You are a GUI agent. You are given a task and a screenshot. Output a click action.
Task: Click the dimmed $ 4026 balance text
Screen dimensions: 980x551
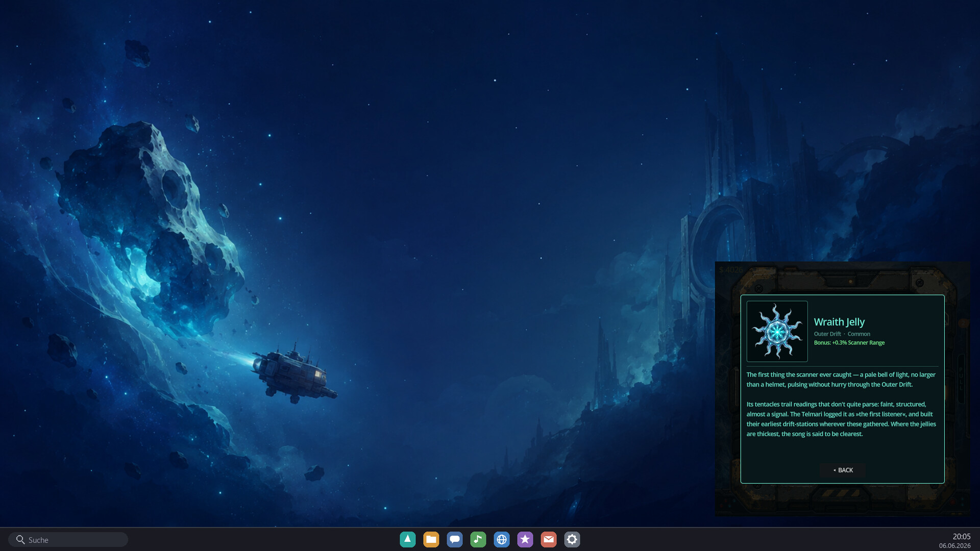(731, 270)
